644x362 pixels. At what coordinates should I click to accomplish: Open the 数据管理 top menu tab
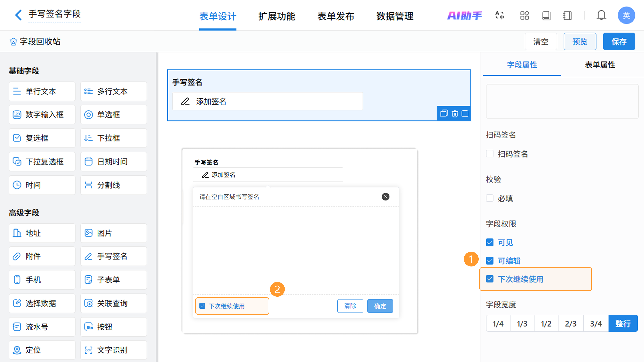tap(395, 16)
